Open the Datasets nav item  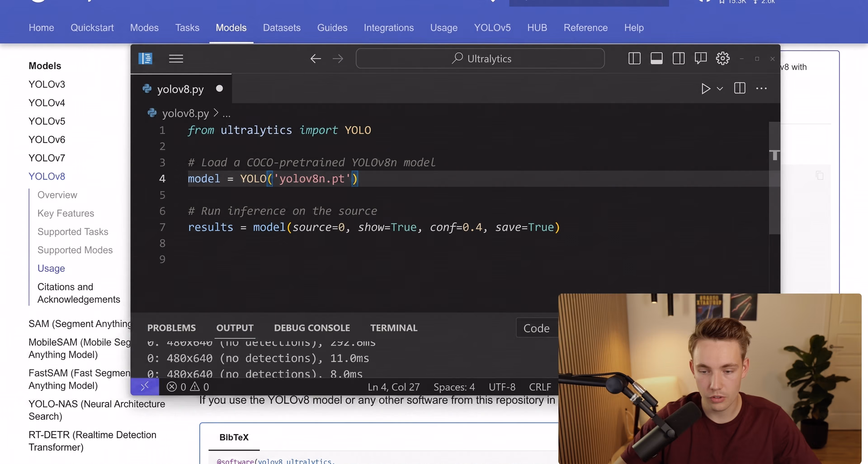[282, 28]
